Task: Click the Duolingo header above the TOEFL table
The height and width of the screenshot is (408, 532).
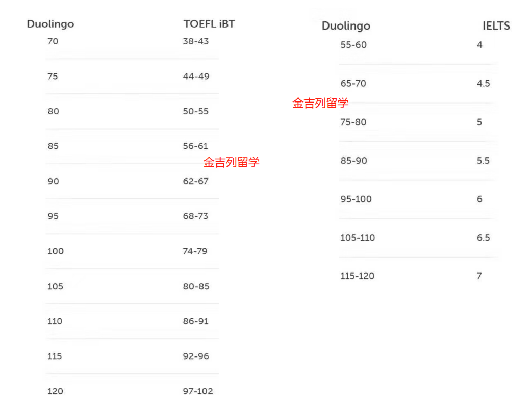Action: [x=50, y=24]
